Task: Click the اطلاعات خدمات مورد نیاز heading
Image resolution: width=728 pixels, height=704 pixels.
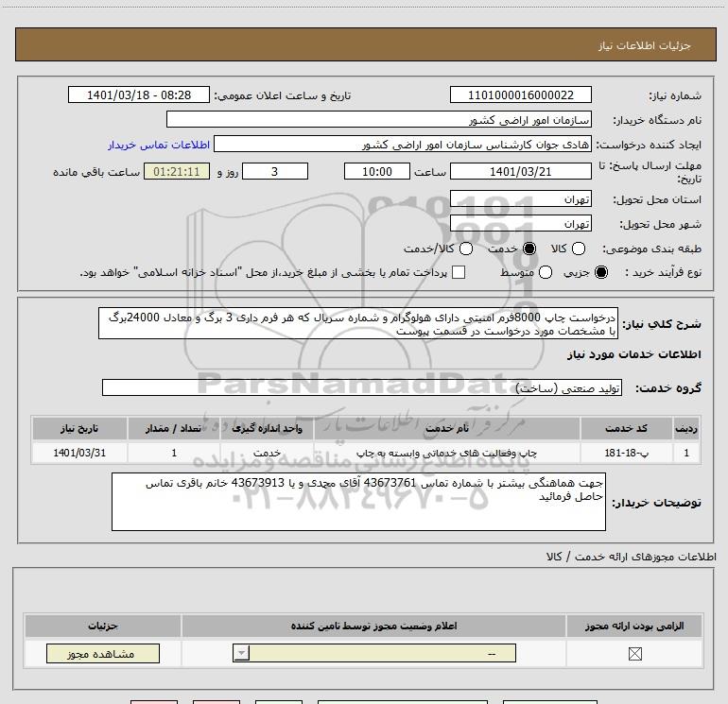Action: 633,354
